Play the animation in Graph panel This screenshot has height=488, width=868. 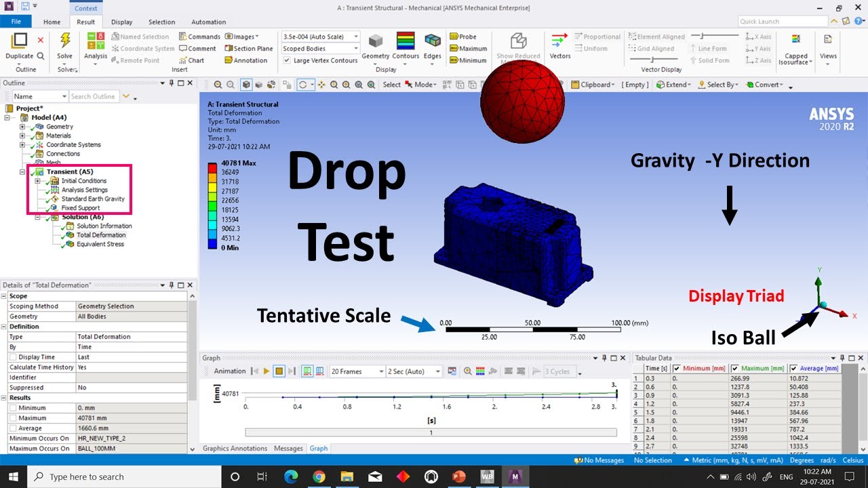tap(267, 371)
